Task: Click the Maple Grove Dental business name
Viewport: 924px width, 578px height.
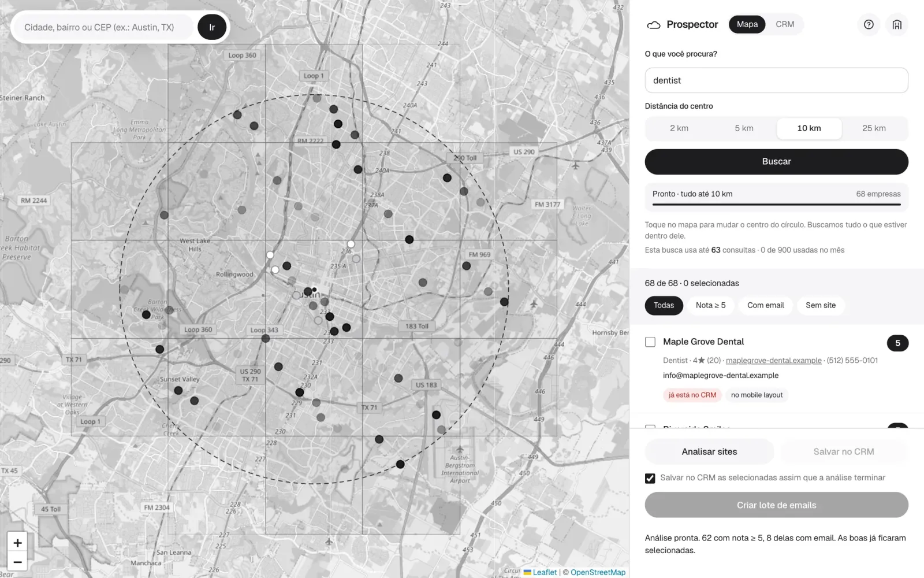Action: click(x=703, y=342)
